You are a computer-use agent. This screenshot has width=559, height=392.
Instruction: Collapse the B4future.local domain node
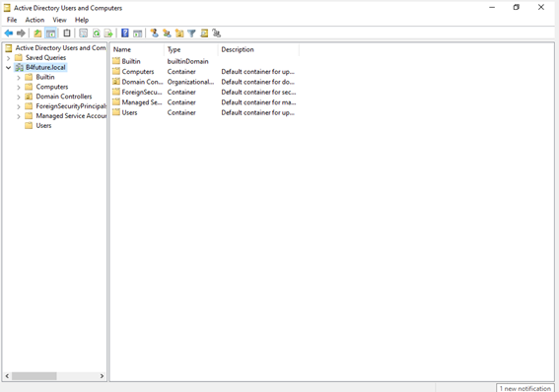tap(9, 68)
